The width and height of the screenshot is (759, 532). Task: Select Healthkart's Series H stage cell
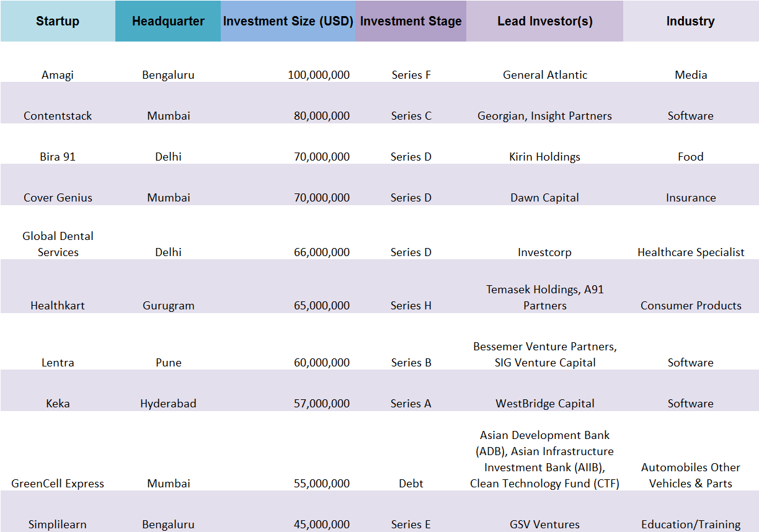[411, 306]
